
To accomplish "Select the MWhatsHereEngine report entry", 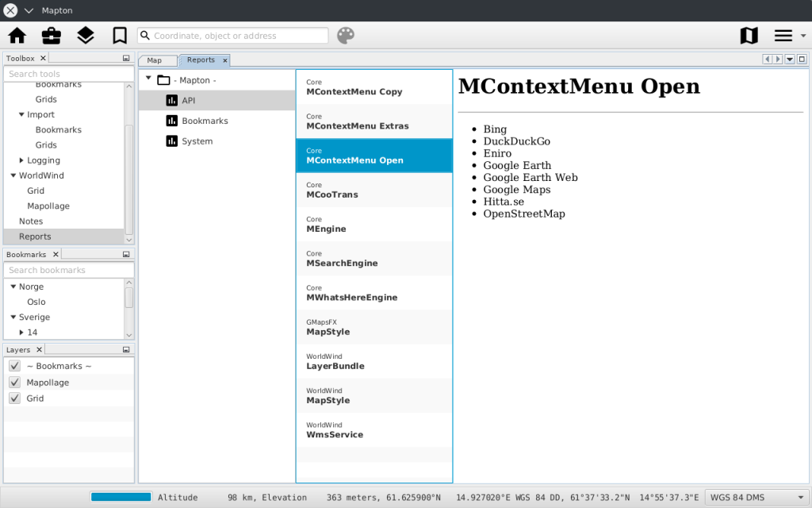I will pyautogui.click(x=374, y=293).
